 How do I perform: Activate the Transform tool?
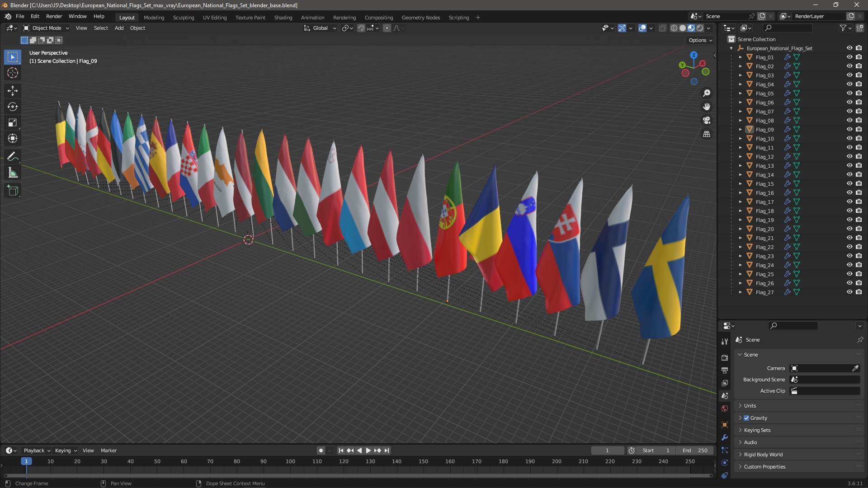13,138
